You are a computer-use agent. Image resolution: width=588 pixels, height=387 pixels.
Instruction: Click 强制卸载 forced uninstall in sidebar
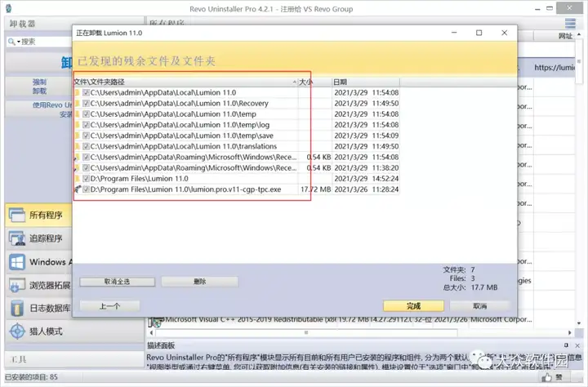39,87
